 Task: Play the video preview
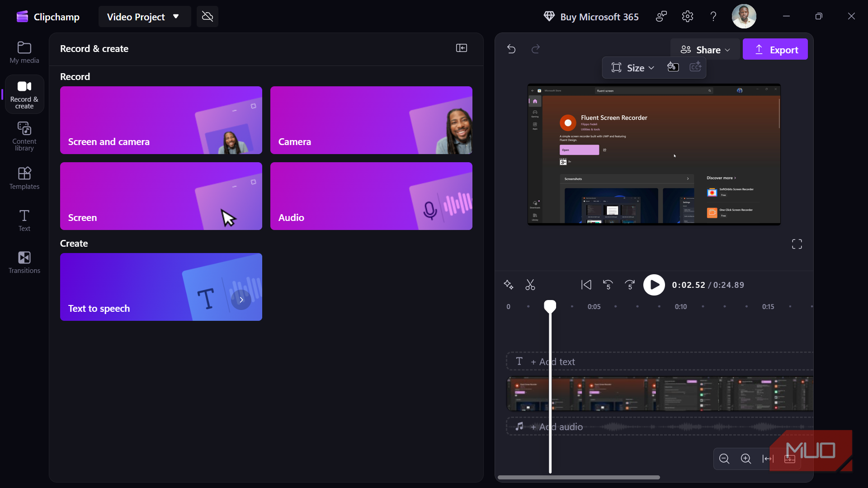654,285
